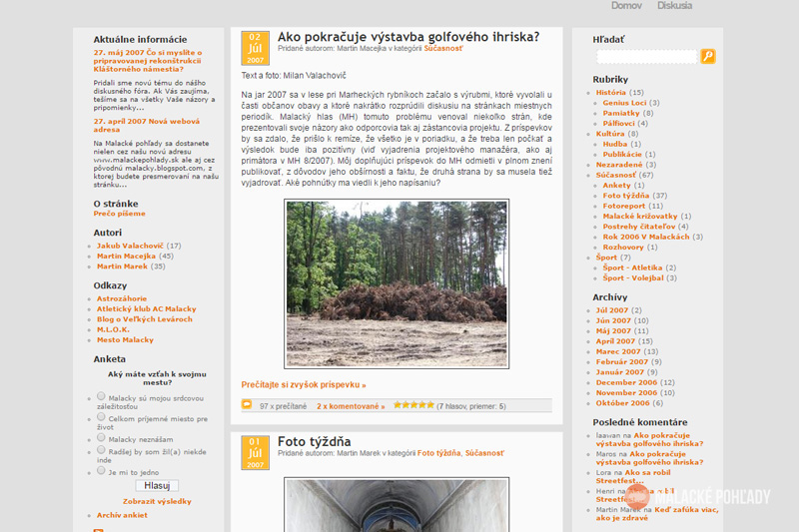Open the Máj 2007 archive
Image resolution: width=799 pixels, height=532 pixels.
pos(613,330)
